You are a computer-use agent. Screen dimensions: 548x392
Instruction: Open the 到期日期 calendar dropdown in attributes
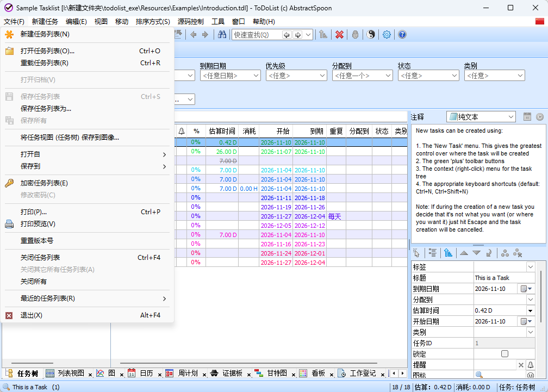click(526, 289)
